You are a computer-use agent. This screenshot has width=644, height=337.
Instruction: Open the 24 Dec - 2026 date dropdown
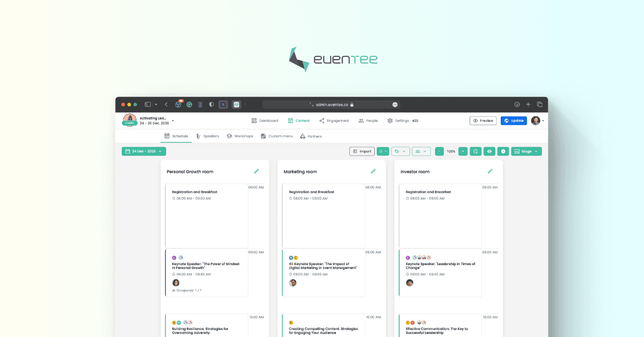tap(144, 151)
